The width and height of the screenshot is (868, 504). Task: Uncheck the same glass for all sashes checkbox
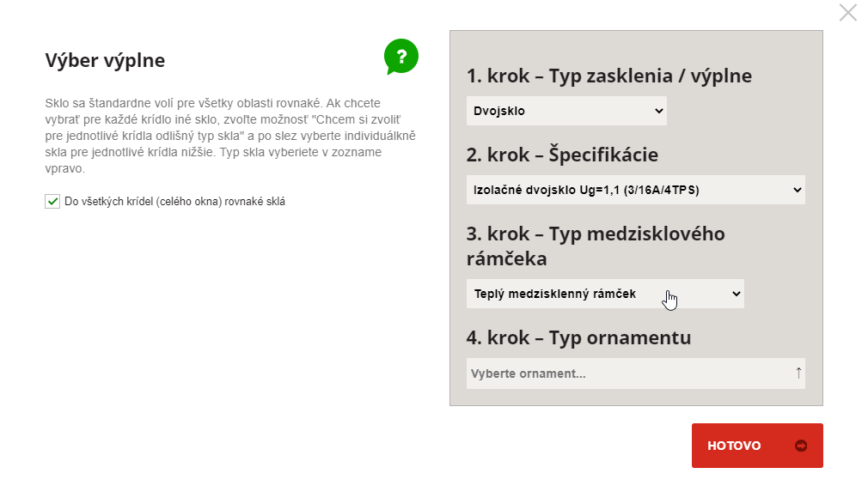[x=52, y=202]
